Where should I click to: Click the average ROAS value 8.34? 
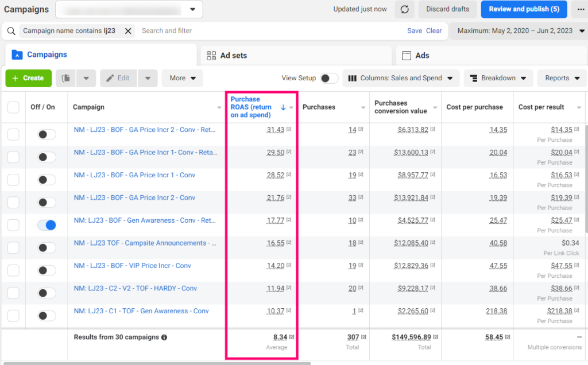pyautogui.click(x=280, y=337)
